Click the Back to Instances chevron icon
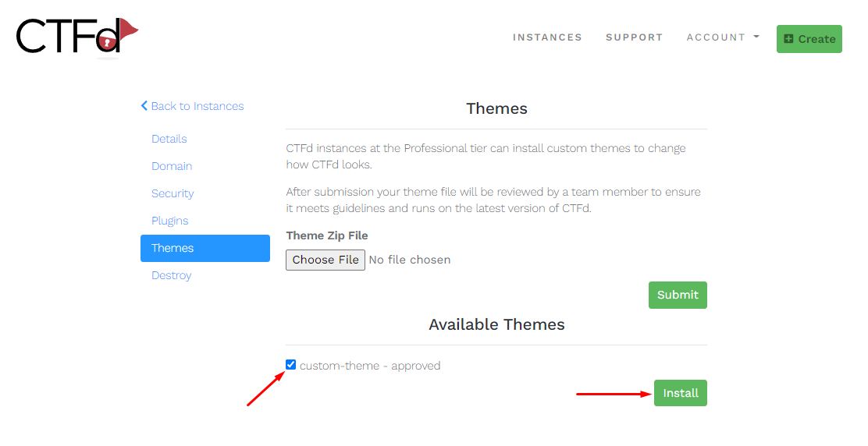Viewport: 868px width, 446px height. [144, 106]
